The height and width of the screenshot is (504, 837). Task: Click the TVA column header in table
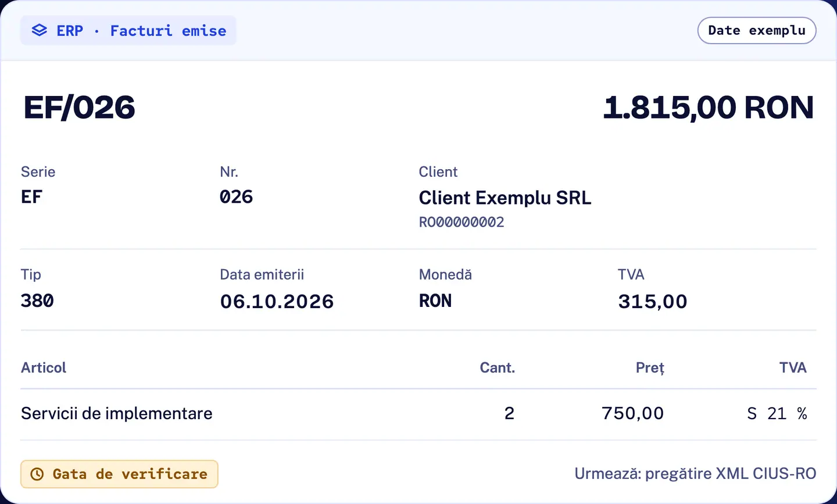(x=793, y=367)
